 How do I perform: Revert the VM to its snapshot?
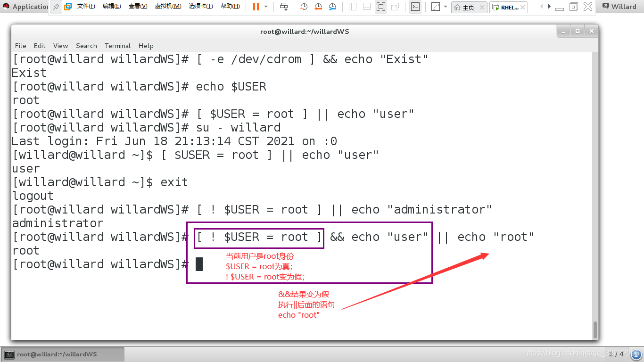coord(319,7)
